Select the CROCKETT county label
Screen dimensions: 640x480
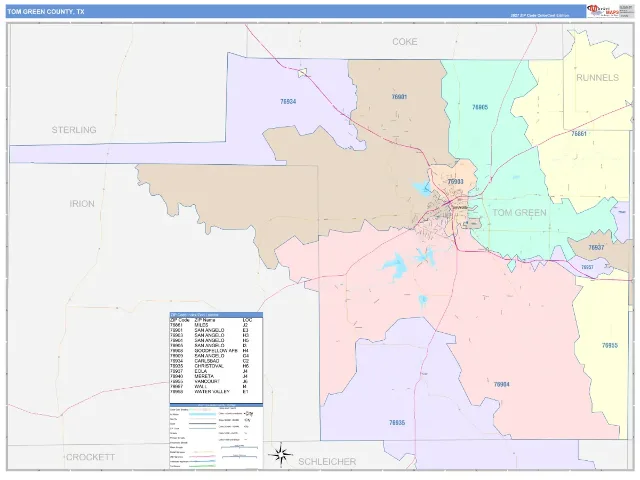pyautogui.click(x=91, y=457)
